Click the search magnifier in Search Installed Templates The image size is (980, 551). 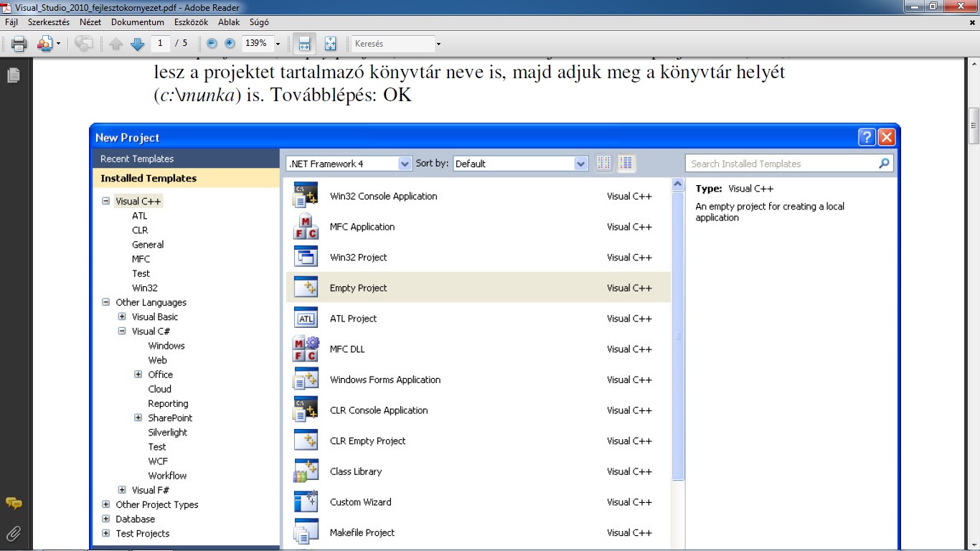(x=884, y=164)
